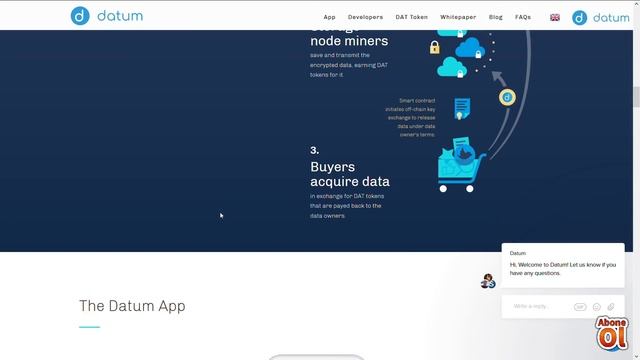Visit the Blog navigation link
The image size is (640, 360).
pos(496,17)
